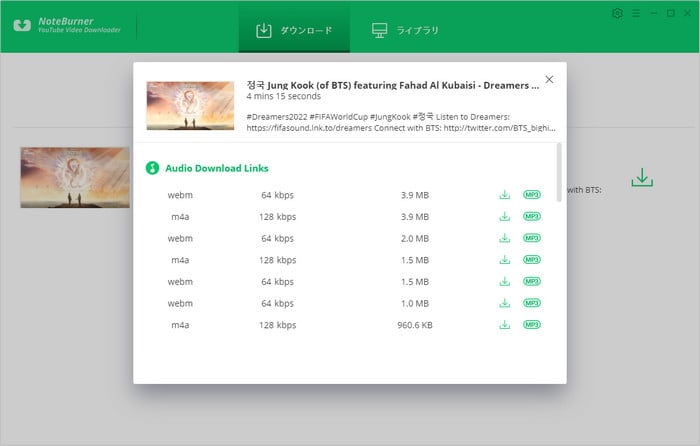Image resolution: width=700 pixels, height=446 pixels.
Task: Convert m4a 1.5 MB audio to MP3
Action: (x=532, y=260)
